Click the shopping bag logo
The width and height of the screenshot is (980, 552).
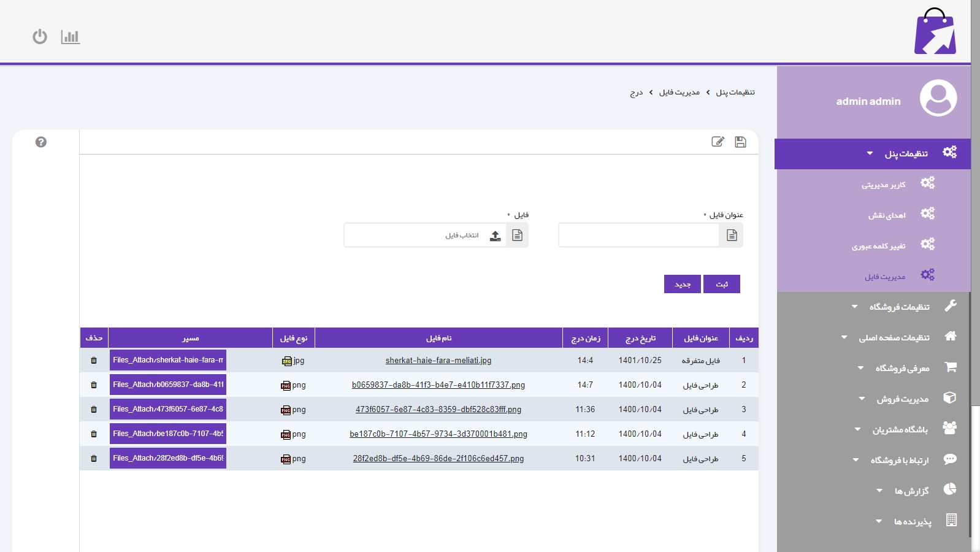(935, 31)
